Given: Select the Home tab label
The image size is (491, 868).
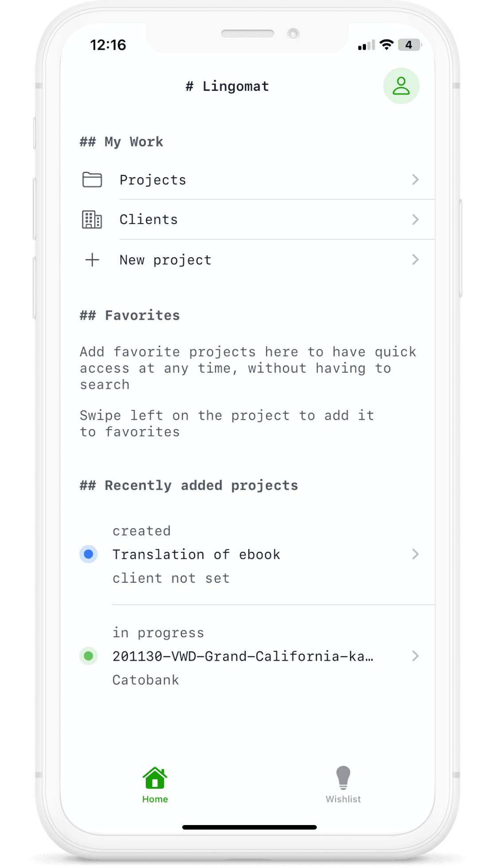Looking at the screenshot, I should [155, 799].
